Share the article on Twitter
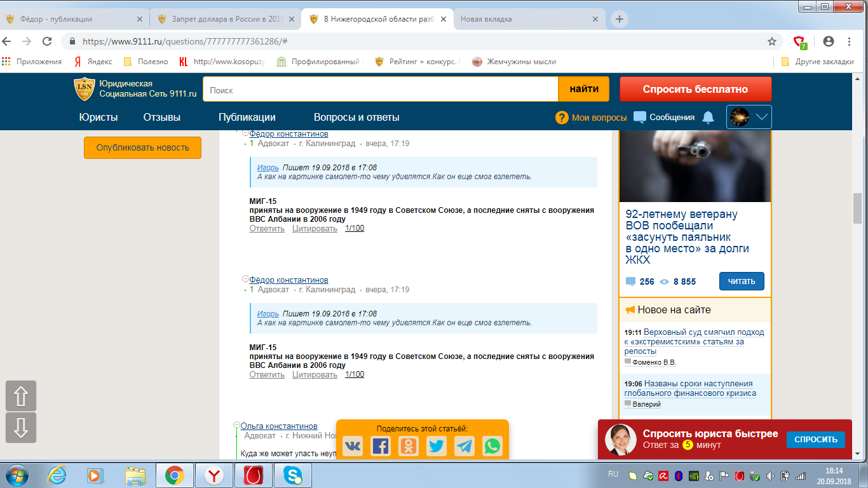 [437, 446]
